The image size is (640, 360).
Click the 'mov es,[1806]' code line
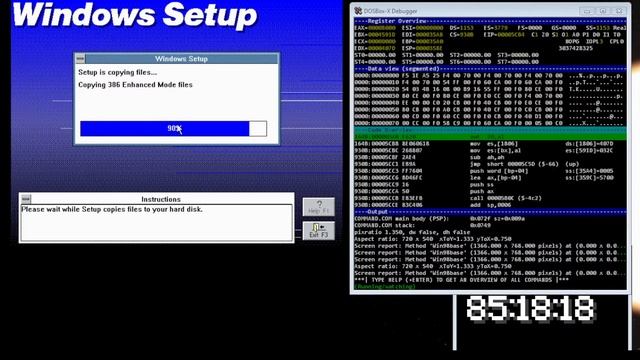(x=490, y=144)
